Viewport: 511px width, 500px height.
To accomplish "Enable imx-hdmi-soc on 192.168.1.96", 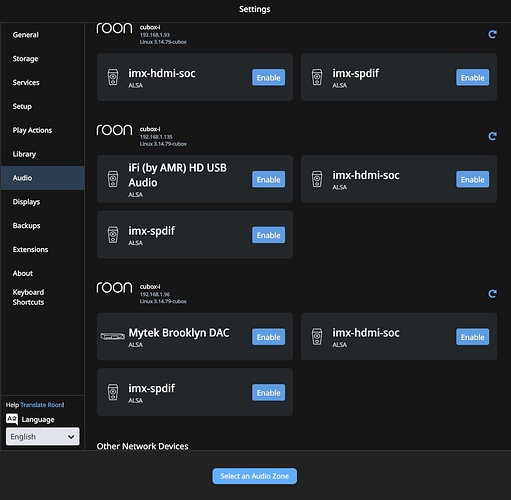I will 472,337.
